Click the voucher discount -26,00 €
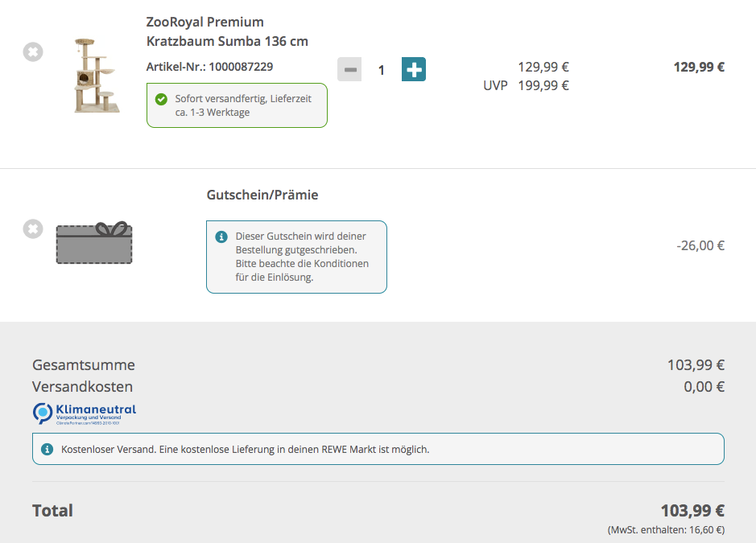The width and height of the screenshot is (756, 543). (700, 245)
